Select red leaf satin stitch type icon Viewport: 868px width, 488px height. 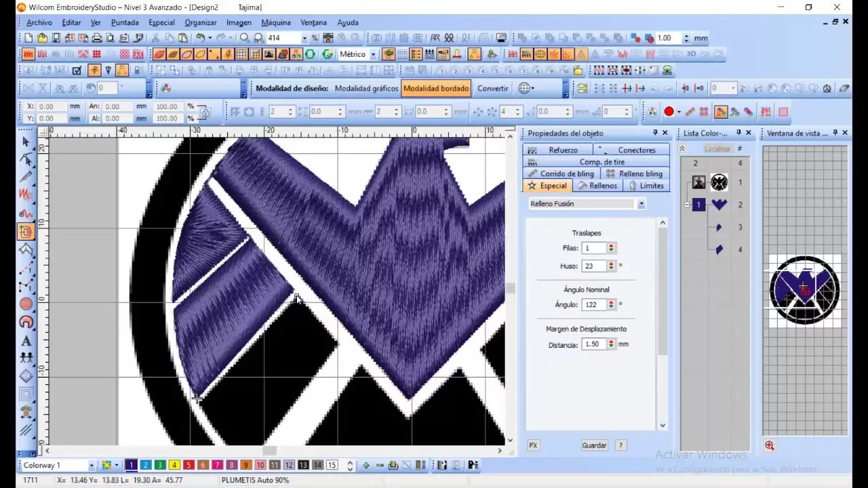(x=159, y=54)
